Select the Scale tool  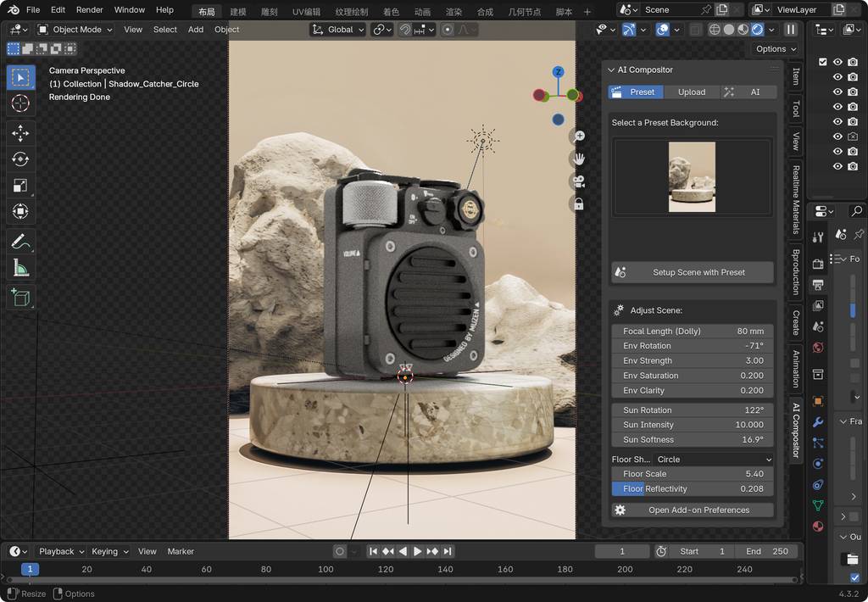pos(20,186)
